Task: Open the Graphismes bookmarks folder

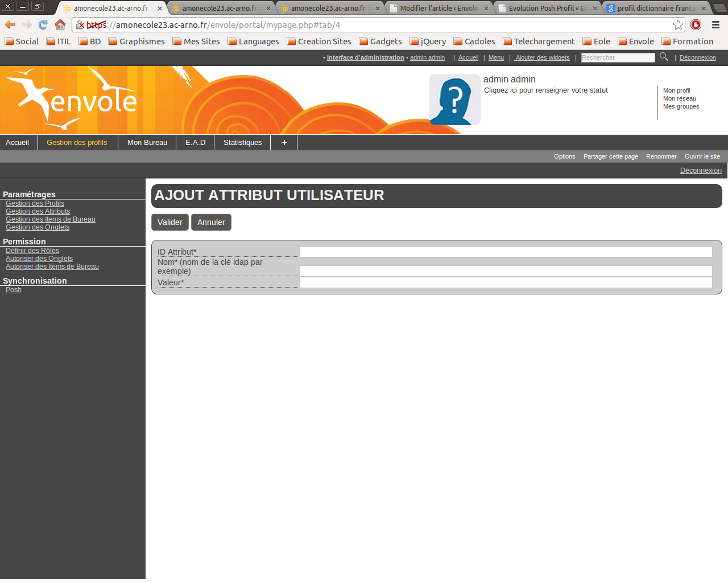Action: 136,41
